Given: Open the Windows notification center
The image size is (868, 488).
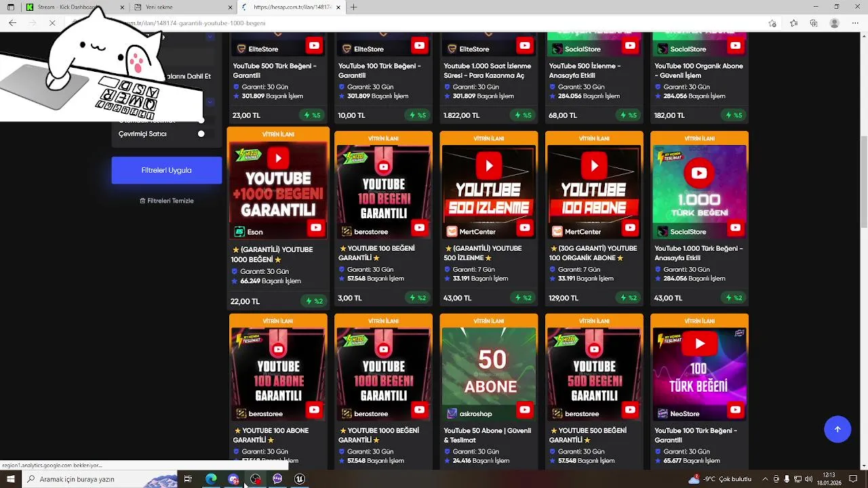Looking at the screenshot, I should (x=854, y=479).
